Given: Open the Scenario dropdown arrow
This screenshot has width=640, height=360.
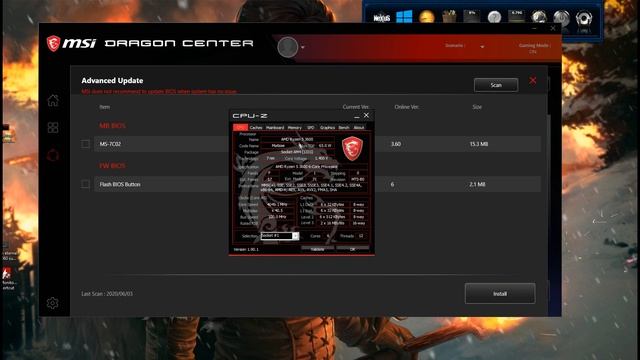Looking at the screenshot, I should 482,47.
